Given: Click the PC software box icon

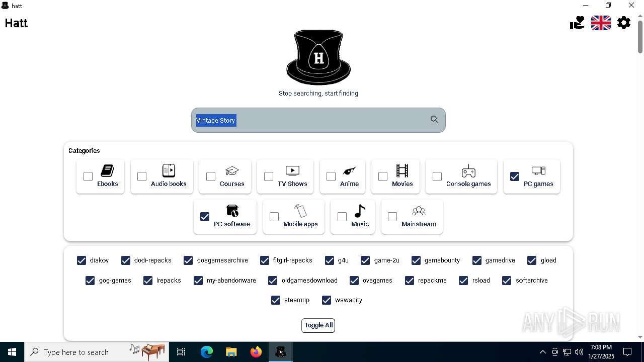Looking at the screenshot, I should 232,211.
